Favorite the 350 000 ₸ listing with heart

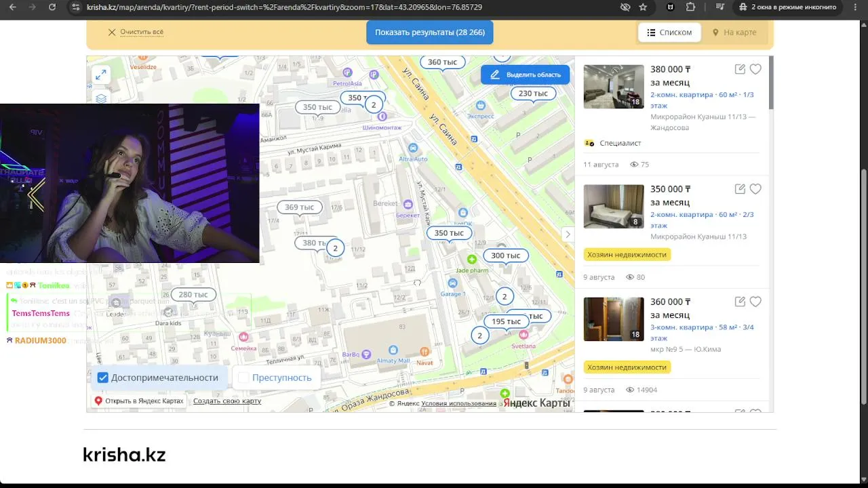pos(755,189)
